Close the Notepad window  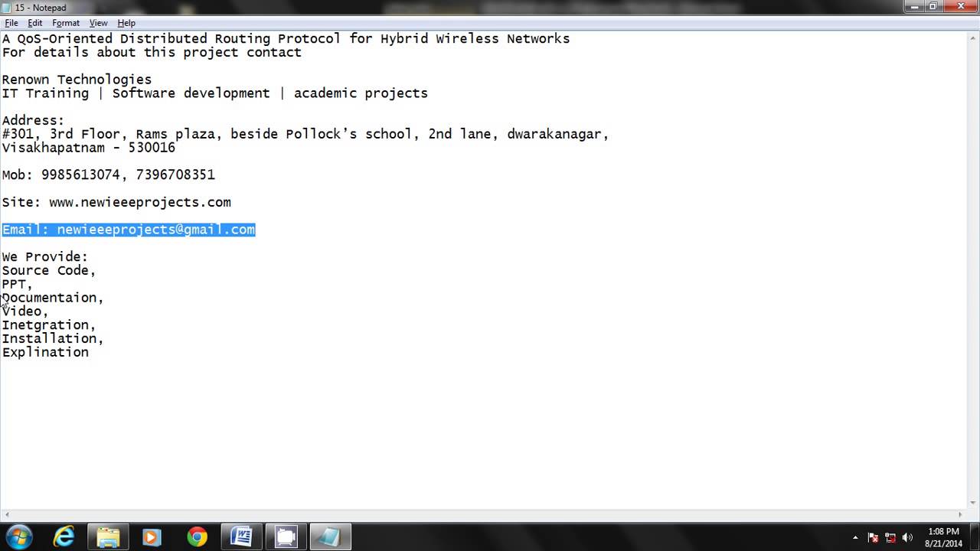pyautogui.click(x=961, y=6)
